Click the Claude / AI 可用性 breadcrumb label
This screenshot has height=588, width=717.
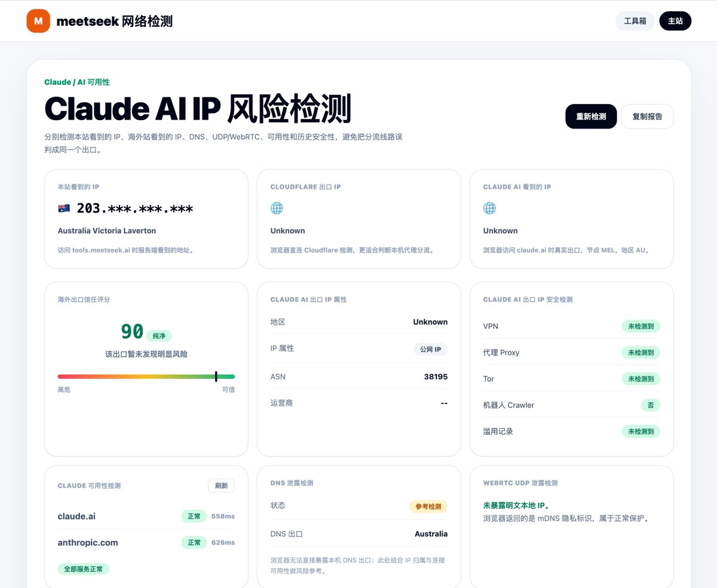(x=77, y=82)
